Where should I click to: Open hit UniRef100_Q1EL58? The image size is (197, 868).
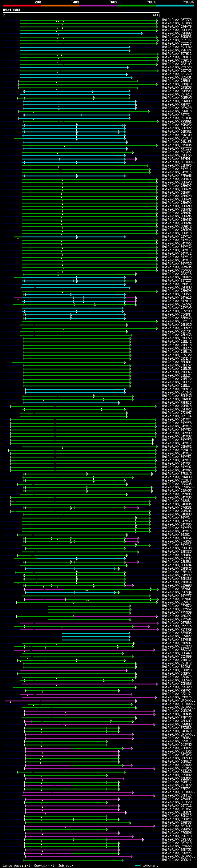click(x=176, y=338)
